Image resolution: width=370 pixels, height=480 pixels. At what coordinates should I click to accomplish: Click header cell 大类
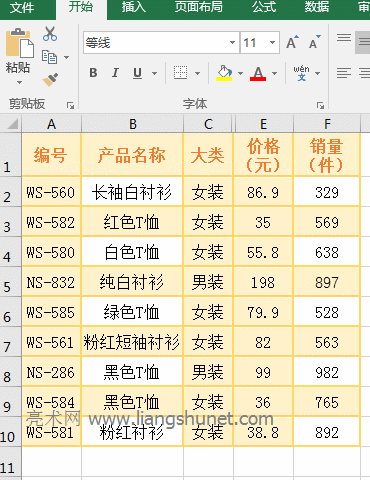pyautogui.click(x=208, y=155)
